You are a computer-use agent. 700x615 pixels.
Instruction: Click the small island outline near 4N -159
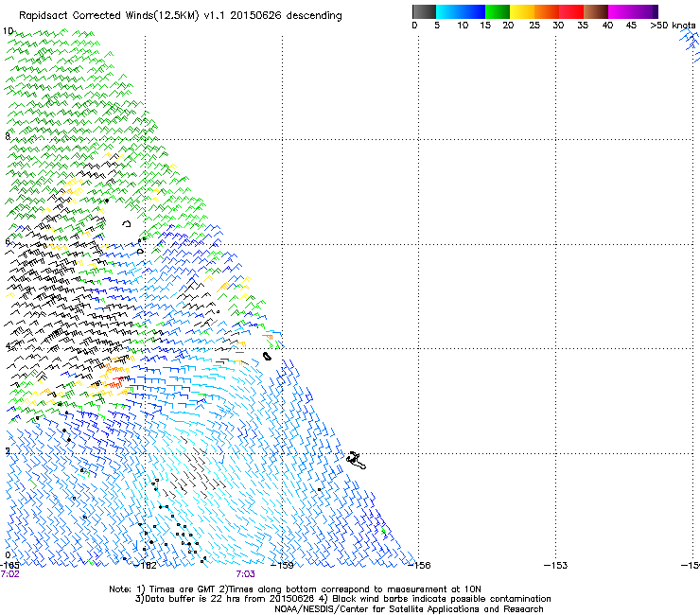point(267,356)
